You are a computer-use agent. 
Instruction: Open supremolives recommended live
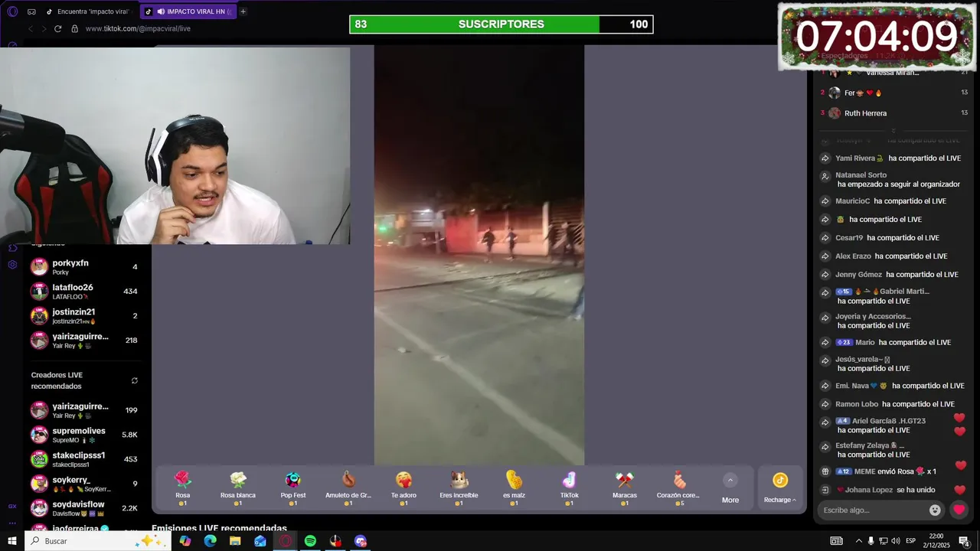coord(83,435)
